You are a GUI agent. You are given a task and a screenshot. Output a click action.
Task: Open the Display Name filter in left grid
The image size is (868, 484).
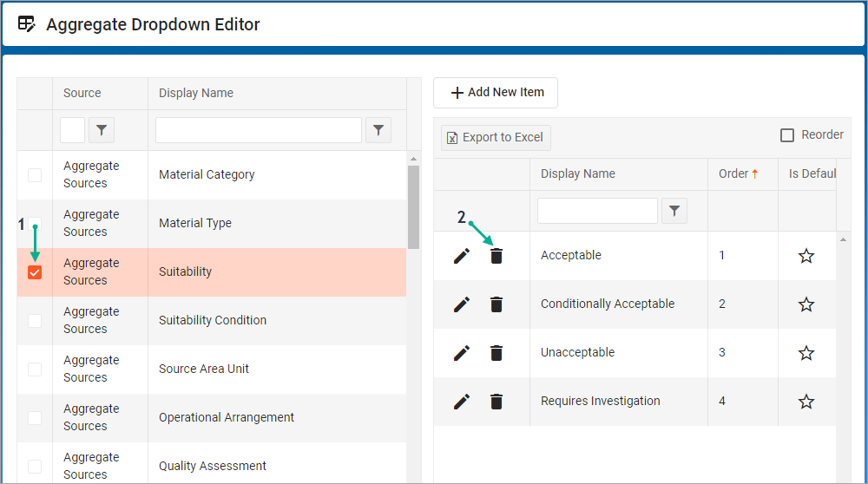[378, 130]
